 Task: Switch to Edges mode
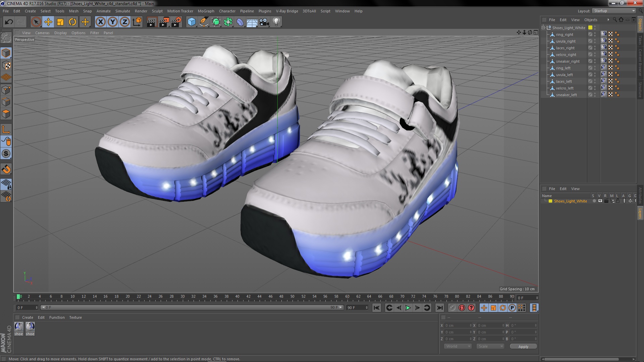click(x=6, y=102)
